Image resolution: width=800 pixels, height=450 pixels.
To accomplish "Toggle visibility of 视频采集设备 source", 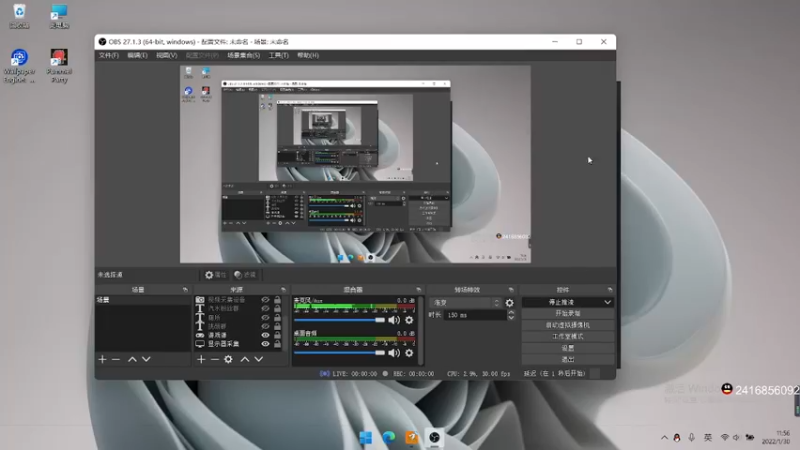I will click(265, 299).
